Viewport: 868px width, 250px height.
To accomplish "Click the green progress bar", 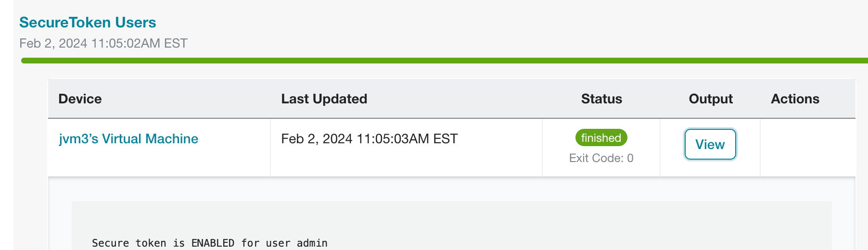I will pos(445,61).
